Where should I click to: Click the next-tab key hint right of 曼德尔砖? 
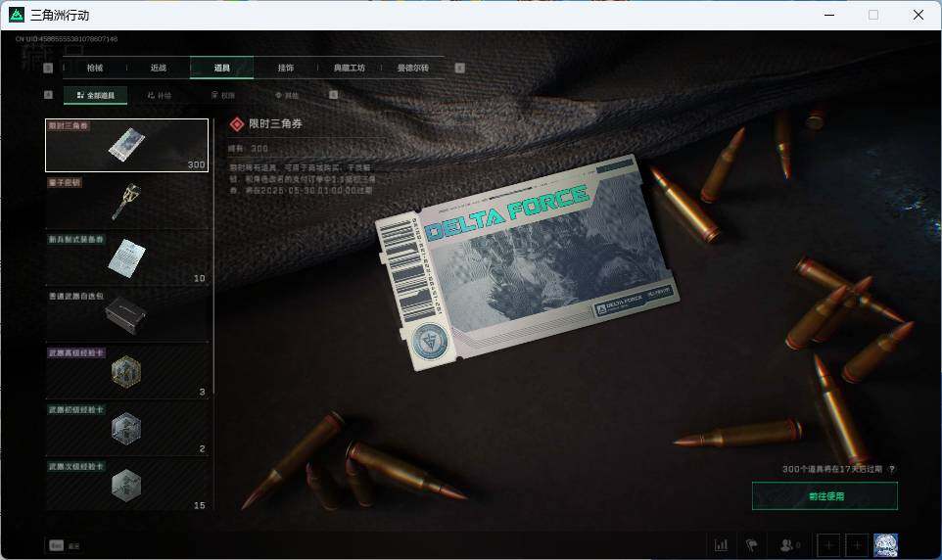(x=459, y=68)
